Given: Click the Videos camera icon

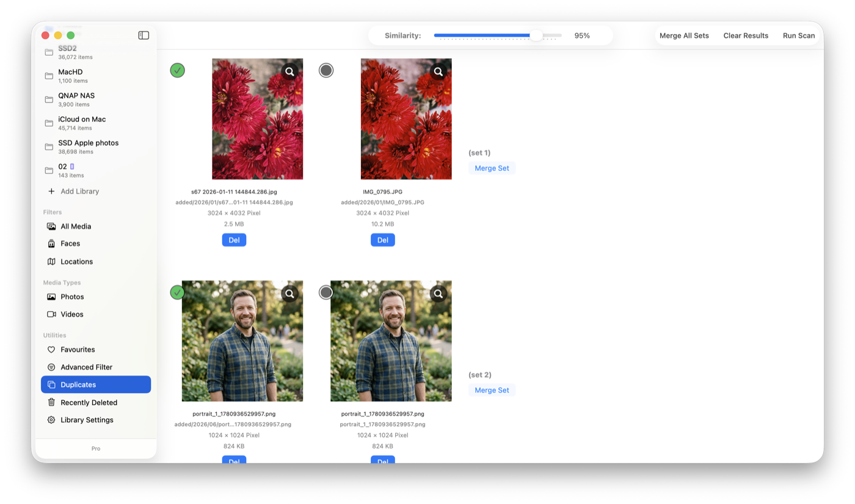Looking at the screenshot, I should pyautogui.click(x=51, y=314).
